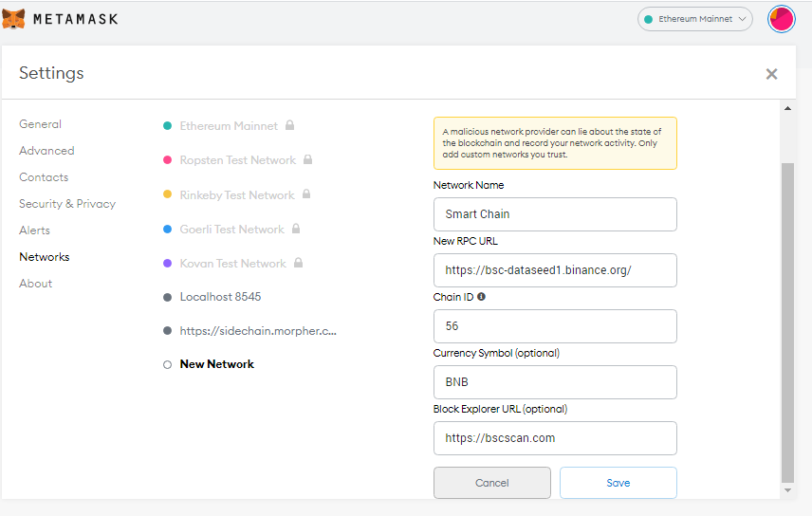The image size is (812, 516).
Task: Open the account avatar menu
Action: click(x=781, y=19)
